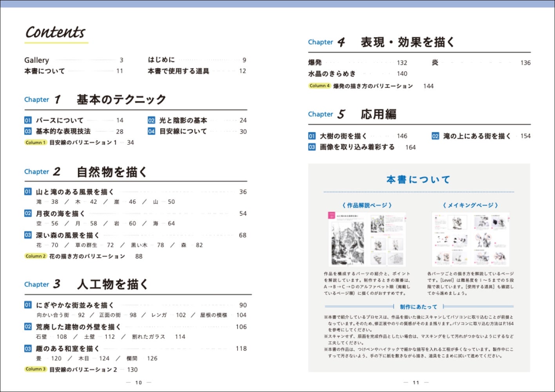This screenshot has height=392, width=555.
Task: Click the sub-entry 欄間 126
Action: pyautogui.click(x=142, y=358)
